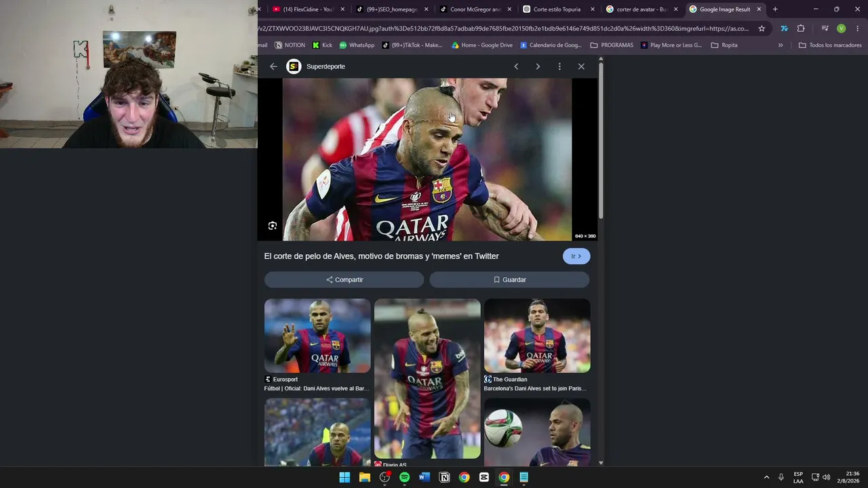Click the Compartir share button
868x488 pixels.
click(x=344, y=280)
